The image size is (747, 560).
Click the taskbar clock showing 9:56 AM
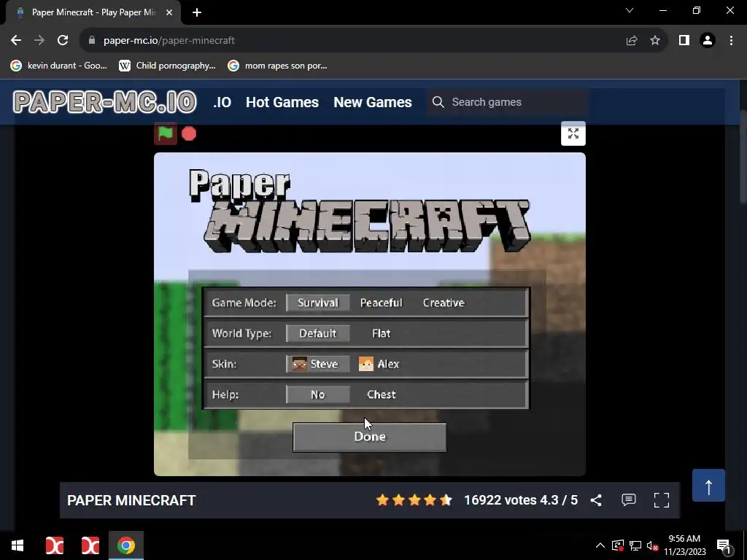click(684, 545)
